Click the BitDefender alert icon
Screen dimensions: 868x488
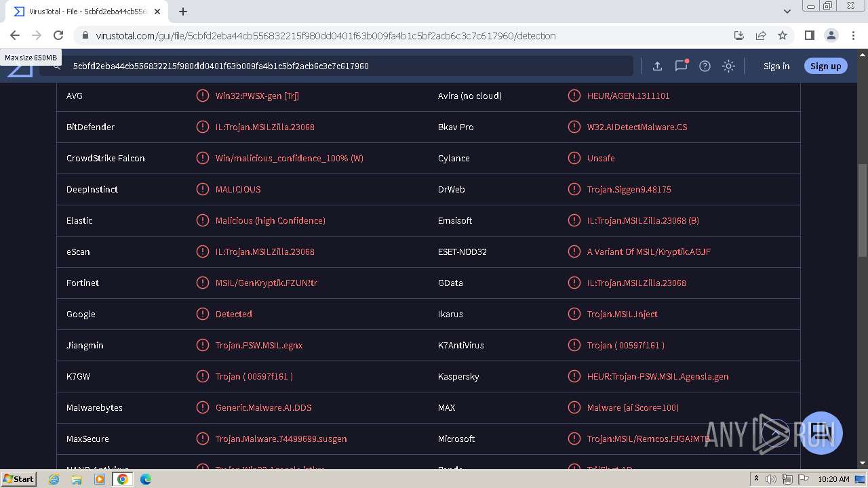click(202, 127)
